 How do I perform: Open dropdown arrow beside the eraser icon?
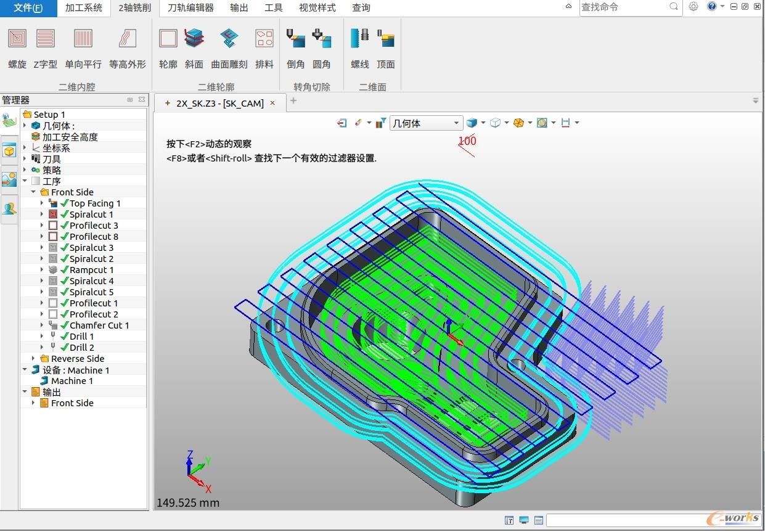[369, 123]
